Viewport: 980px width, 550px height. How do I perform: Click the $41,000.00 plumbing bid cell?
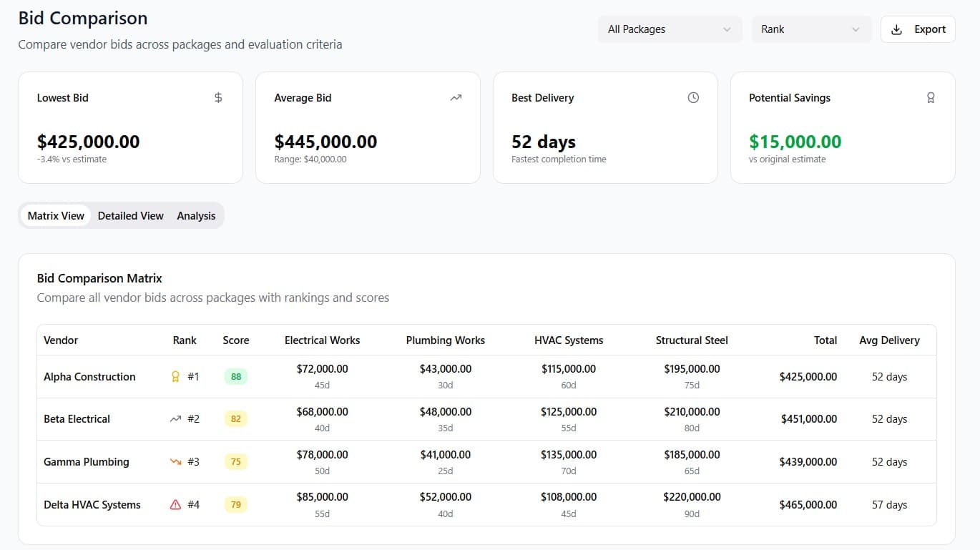point(446,454)
